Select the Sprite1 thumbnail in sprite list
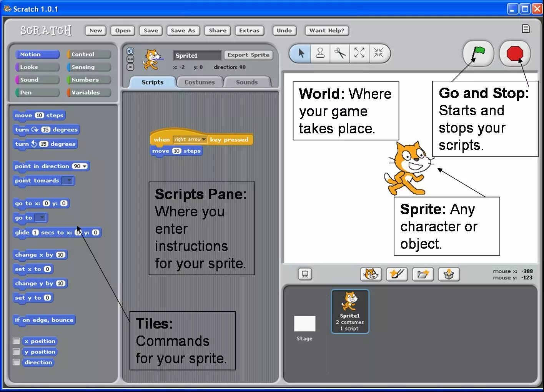This screenshot has width=544, height=392. click(x=350, y=311)
